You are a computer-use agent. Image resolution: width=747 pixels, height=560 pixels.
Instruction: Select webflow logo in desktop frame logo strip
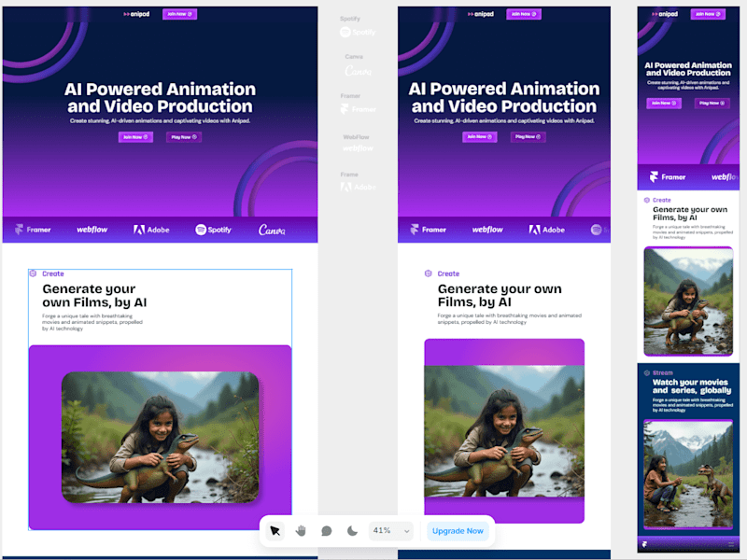tap(92, 230)
